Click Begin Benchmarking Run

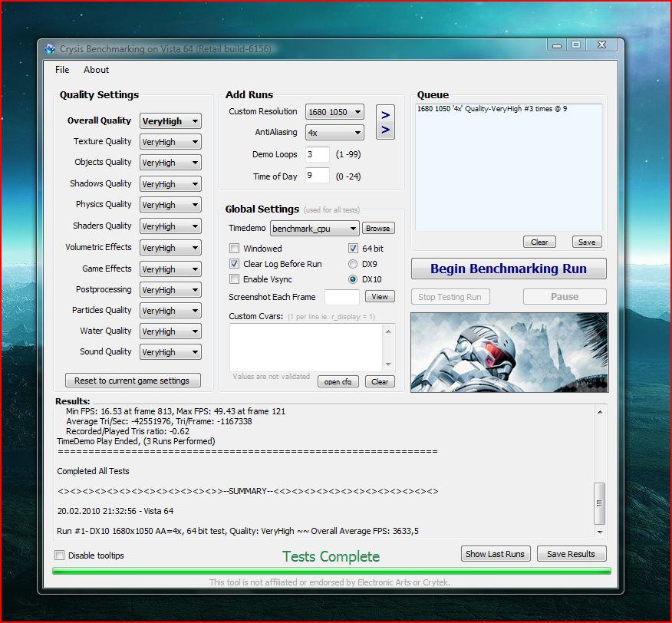pyautogui.click(x=509, y=269)
